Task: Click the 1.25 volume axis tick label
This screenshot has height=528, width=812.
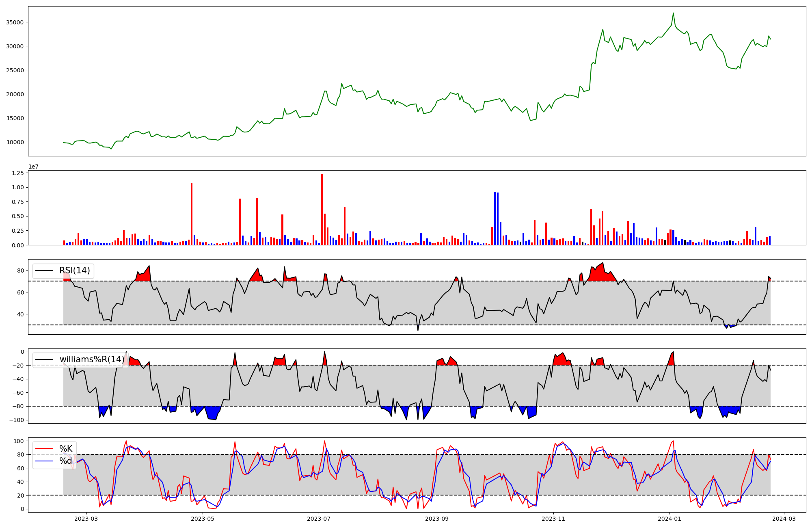Action: 19,173
